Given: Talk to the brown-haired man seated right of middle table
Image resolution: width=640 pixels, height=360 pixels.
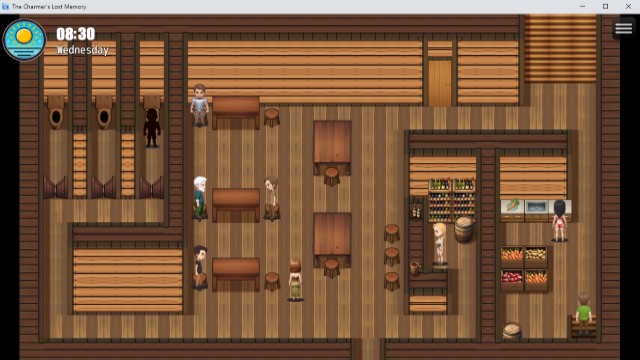Looking at the screenshot, I should pos(271,198).
